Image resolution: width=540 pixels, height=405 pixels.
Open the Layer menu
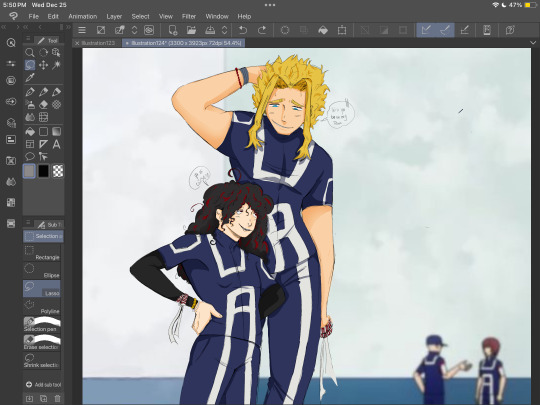pyautogui.click(x=114, y=16)
